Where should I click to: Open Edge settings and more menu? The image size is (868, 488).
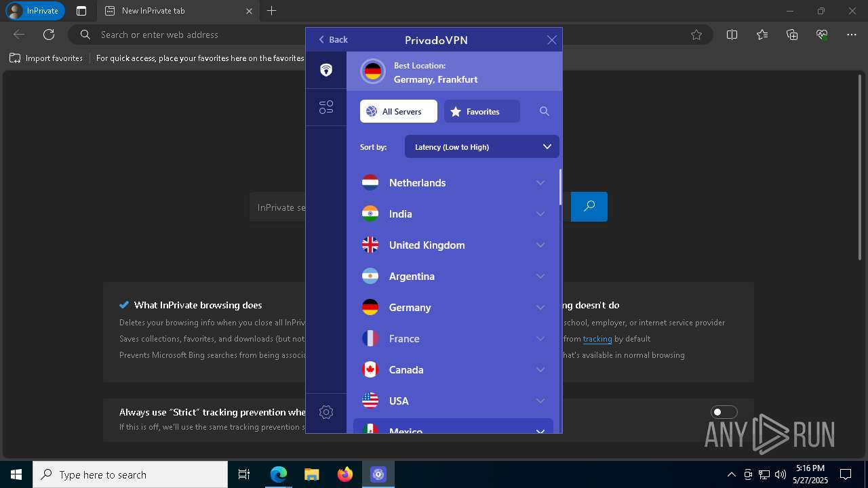[x=852, y=35]
